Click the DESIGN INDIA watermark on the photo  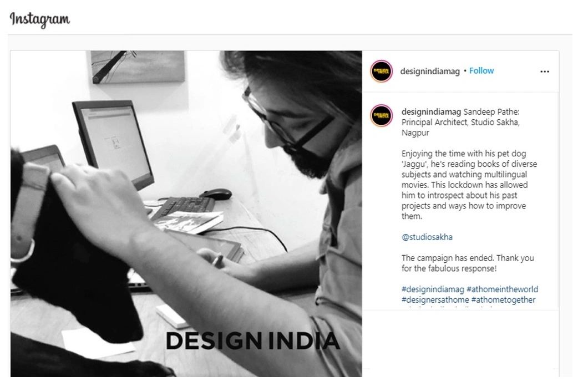point(253,341)
